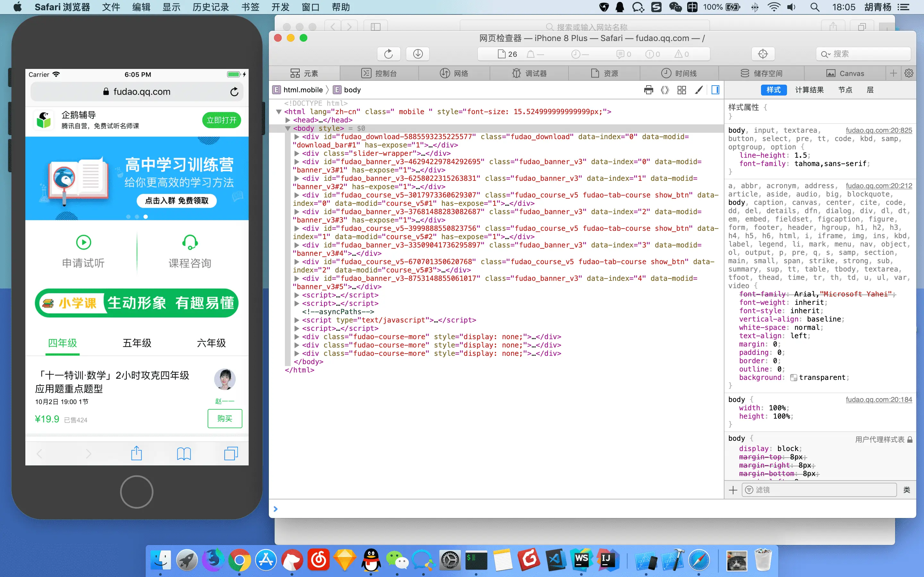Activate the element selection crosshair icon
Screen dimensions: 924x577
pyautogui.click(x=763, y=54)
